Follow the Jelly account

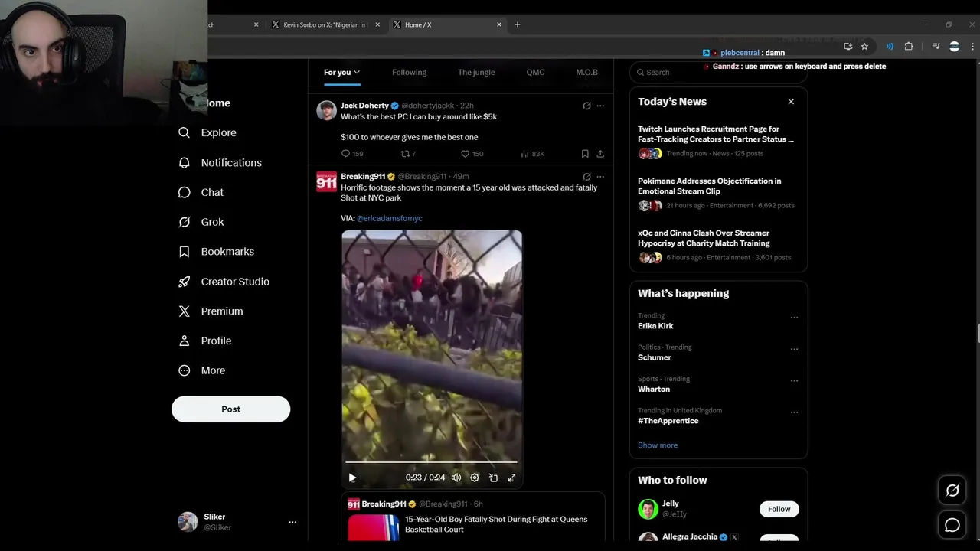point(779,509)
